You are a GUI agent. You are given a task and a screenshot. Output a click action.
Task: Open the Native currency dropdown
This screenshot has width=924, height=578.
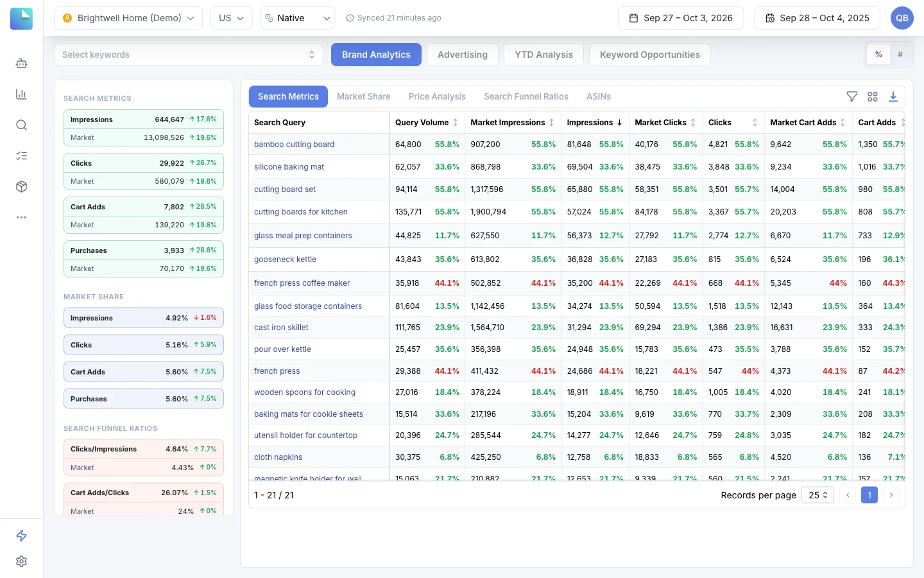coord(298,18)
